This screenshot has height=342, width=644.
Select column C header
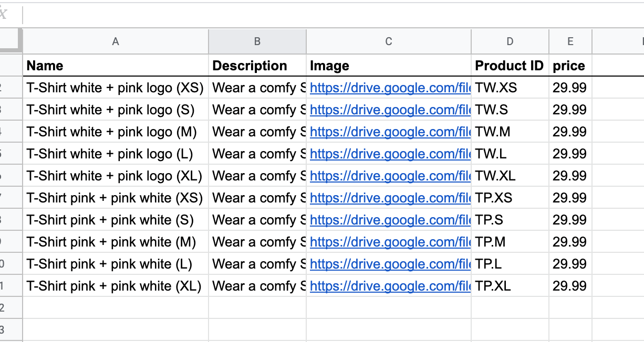pos(389,41)
